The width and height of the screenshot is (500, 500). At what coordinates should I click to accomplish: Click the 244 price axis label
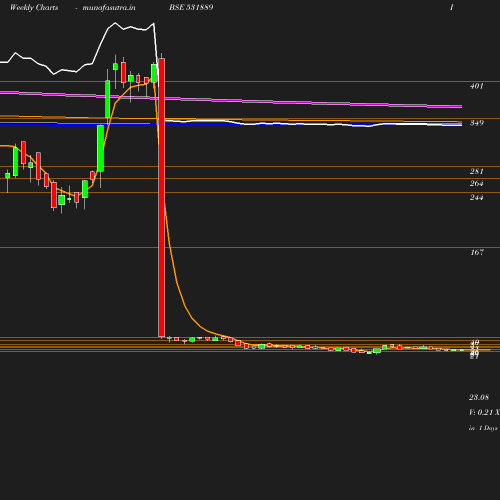(477, 197)
